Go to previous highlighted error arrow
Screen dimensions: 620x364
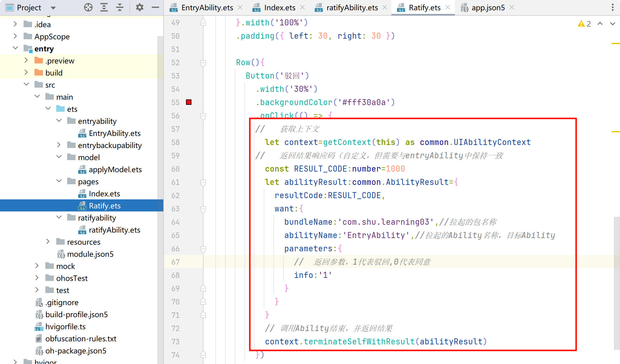(x=600, y=24)
